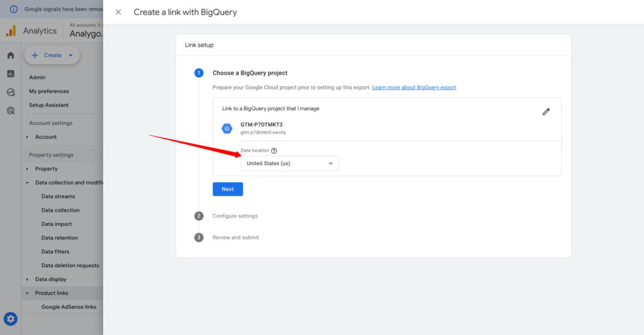Open the Create dropdown button
The width and height of the screenshot is (644, 335).
tap(52, 55)
